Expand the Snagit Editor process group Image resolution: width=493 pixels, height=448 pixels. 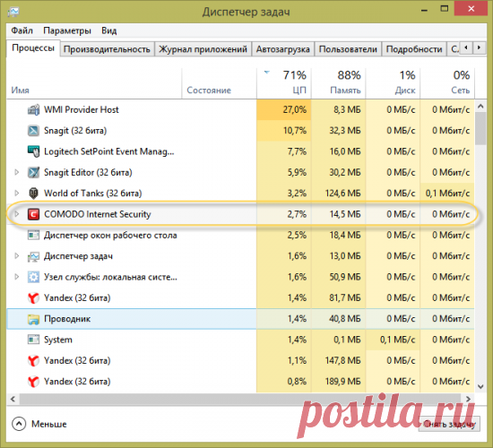point(17,172)
